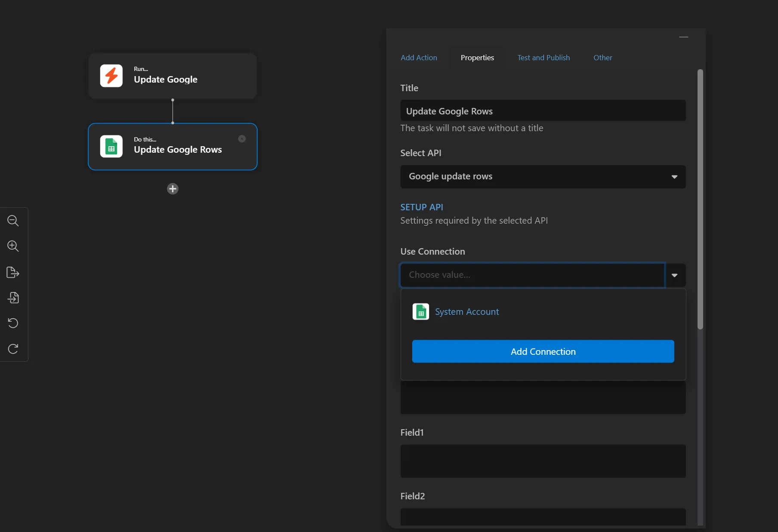Click the zoom out magnifier icon
The height and width of the screenshot is (532, 778).
pyautogui.click(x=13, y=221)
